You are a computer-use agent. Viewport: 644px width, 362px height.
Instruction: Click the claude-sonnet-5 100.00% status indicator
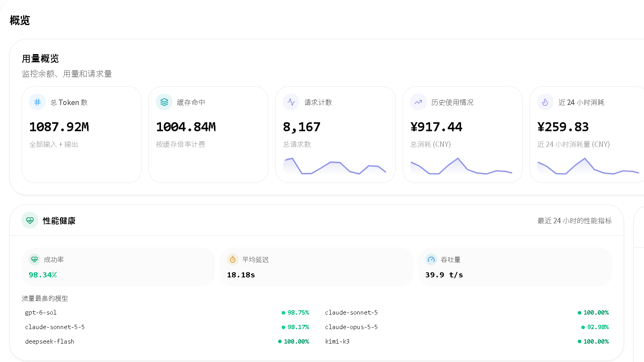pyautogui.click(x=593, y=313)
